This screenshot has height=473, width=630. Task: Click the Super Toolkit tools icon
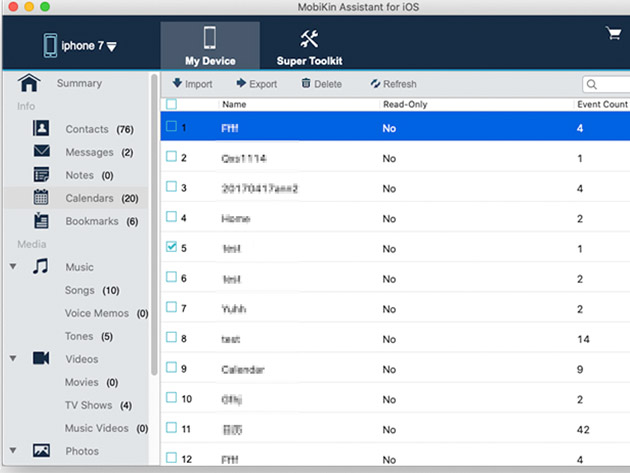(x=309, y=39)
